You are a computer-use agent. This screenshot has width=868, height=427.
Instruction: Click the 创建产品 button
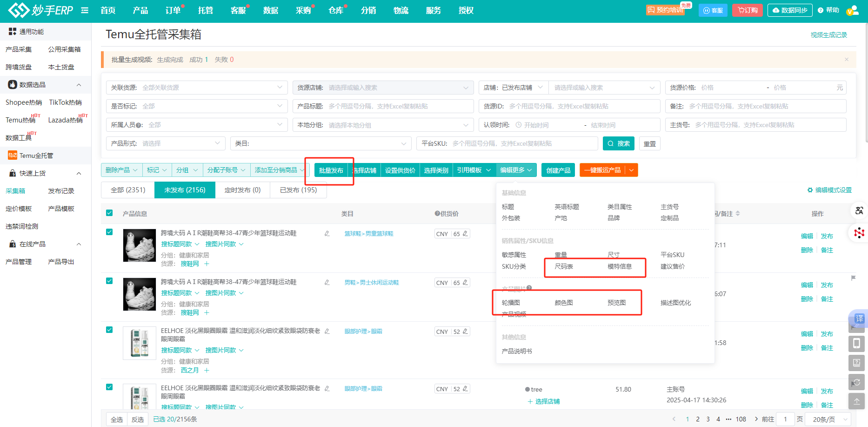tap(558, 170)
